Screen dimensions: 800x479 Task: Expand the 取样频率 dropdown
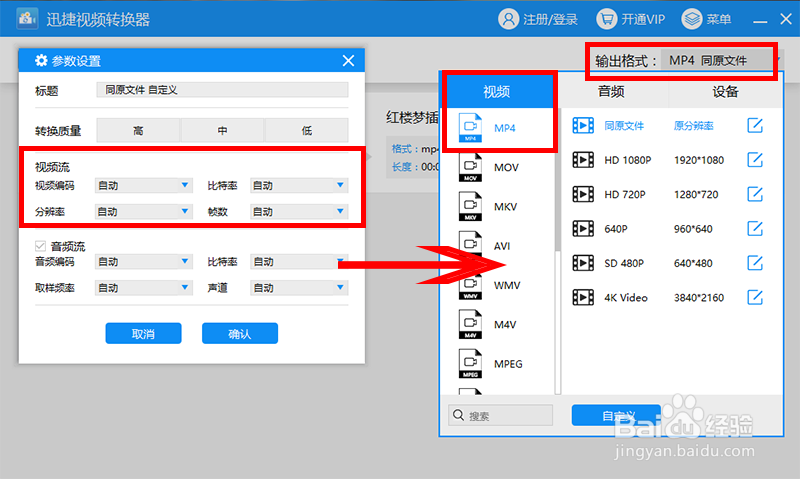point(144,288)
